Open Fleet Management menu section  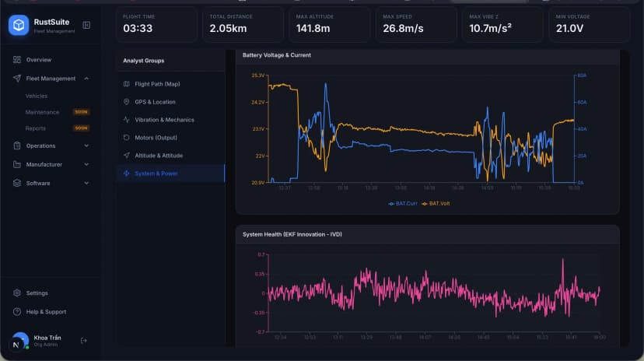pyautogui.click(x=51, y=79)
